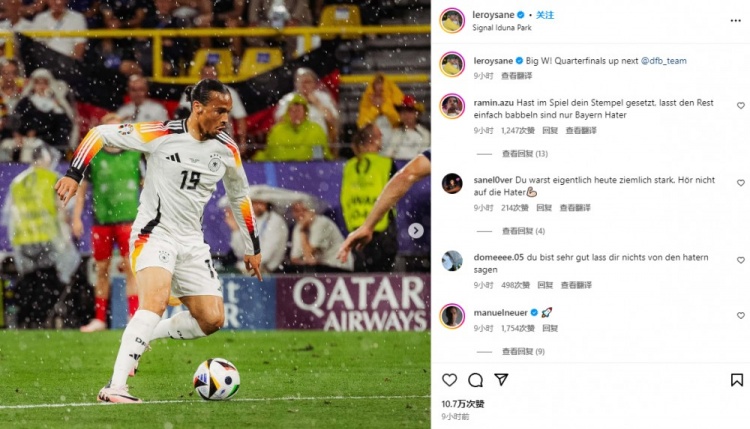
Task: Like the post with heart icon
Action: pyautogui.click(x=449, y=380)
